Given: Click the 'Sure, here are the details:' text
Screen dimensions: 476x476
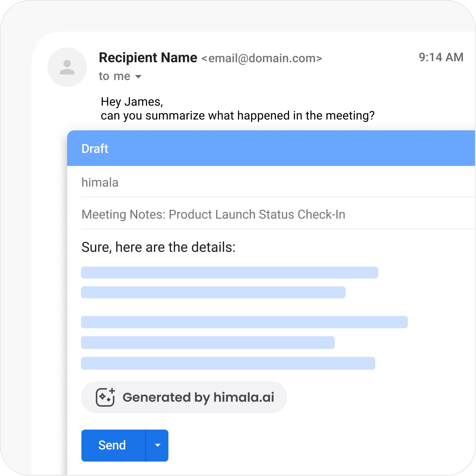Looking at the screenshot, I should 159,247.
